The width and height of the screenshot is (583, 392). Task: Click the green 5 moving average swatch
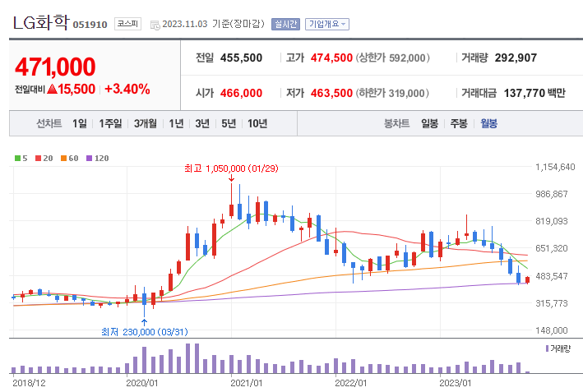coord(17,159)
